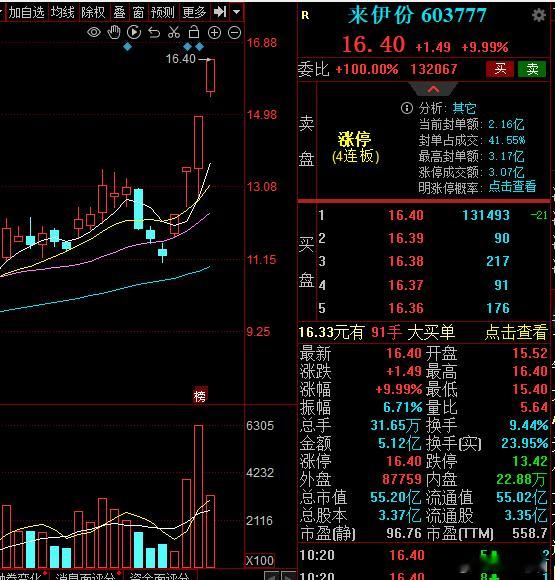Image resolution: width=555 pixels, height=580 pixels.
Task: Click the red 买 buy button
Action: 500,69
